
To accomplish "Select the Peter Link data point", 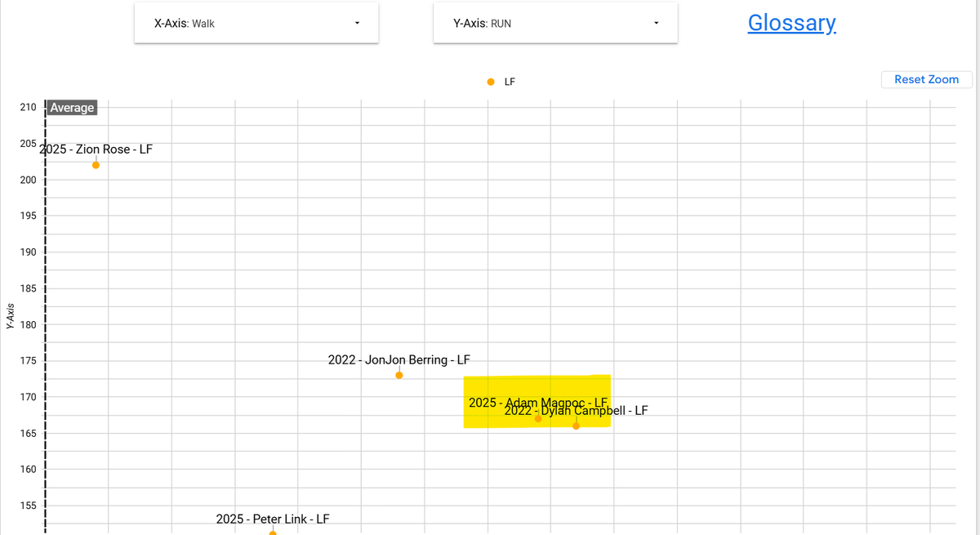I will pyautogui.click(x=273, y=533).
